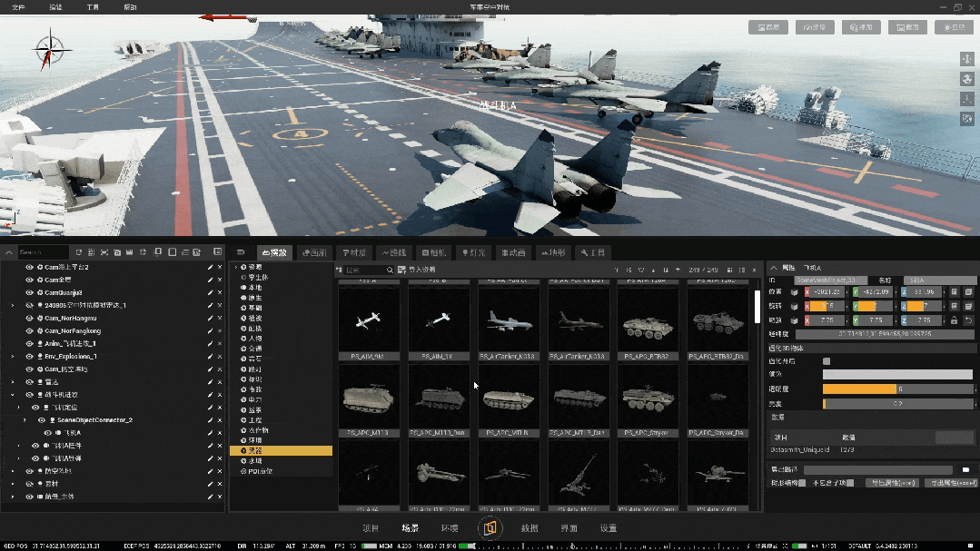Expand the Env_Explosions_1 tree node
Image resolution: width=980 pixels, height=551 pixels.
click(x=13, y=357)
